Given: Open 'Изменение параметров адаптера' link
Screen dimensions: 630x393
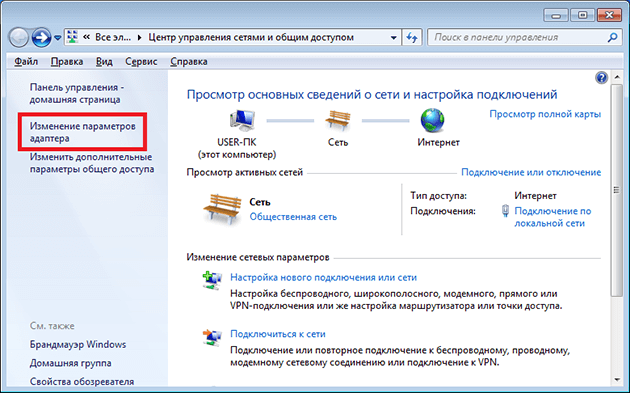Looking at the screenshot, I should click(82, 132).
